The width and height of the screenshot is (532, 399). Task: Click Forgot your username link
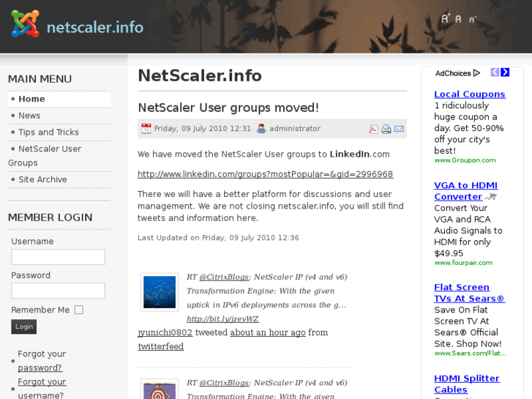pos(42,389)
